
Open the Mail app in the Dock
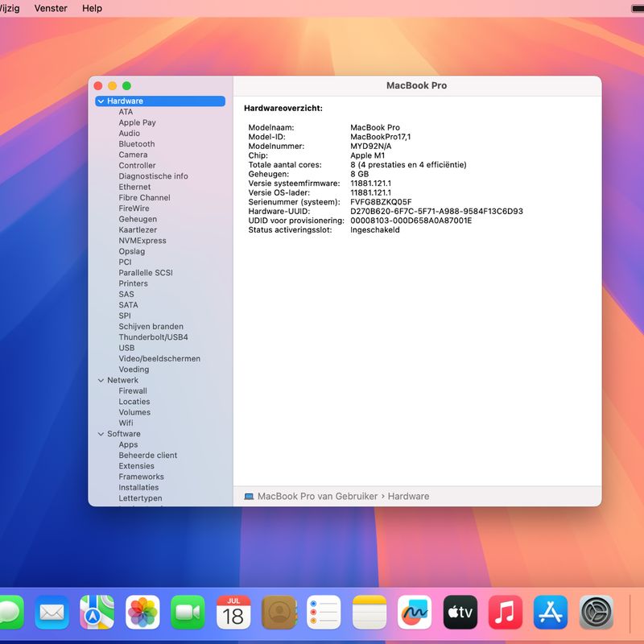coord(52,612)
